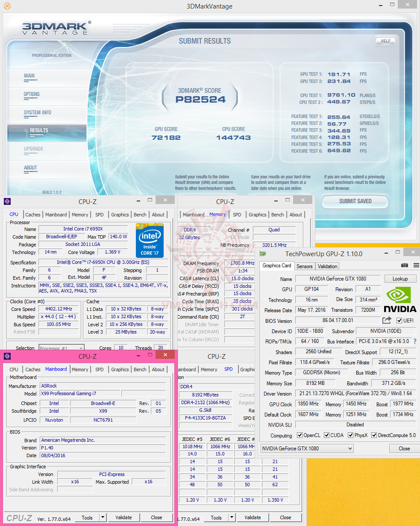Select the CPU tab in the pink CPU-Z window

[14, 369]
